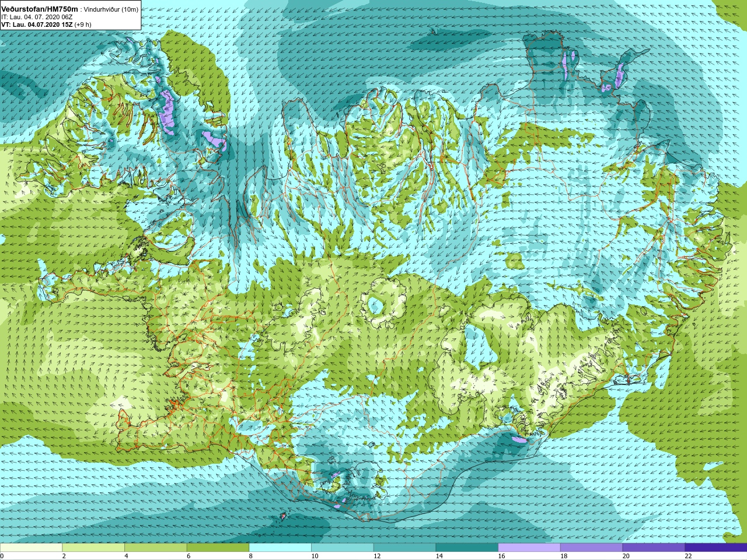Click the legend scale number '8'
Image resolution: width=747 pixels, height=560 pixels.
pyautogui.click(x=251, y=556)
